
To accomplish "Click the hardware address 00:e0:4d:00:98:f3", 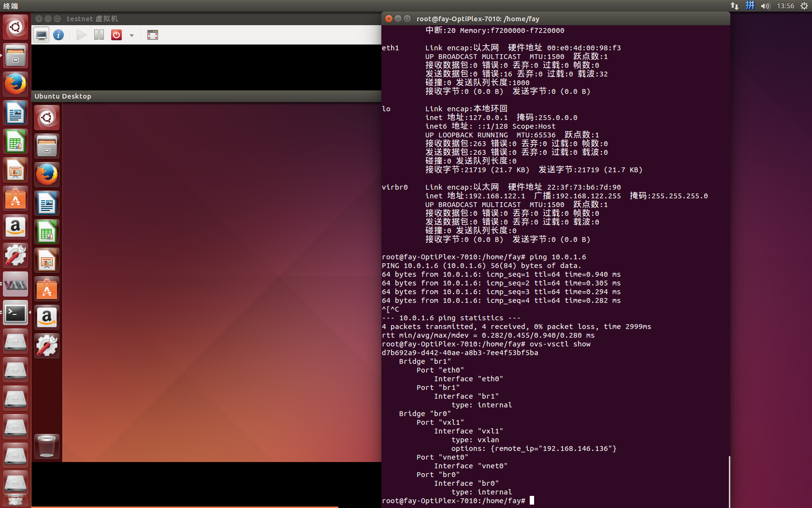I will click(x=584, y=48).
